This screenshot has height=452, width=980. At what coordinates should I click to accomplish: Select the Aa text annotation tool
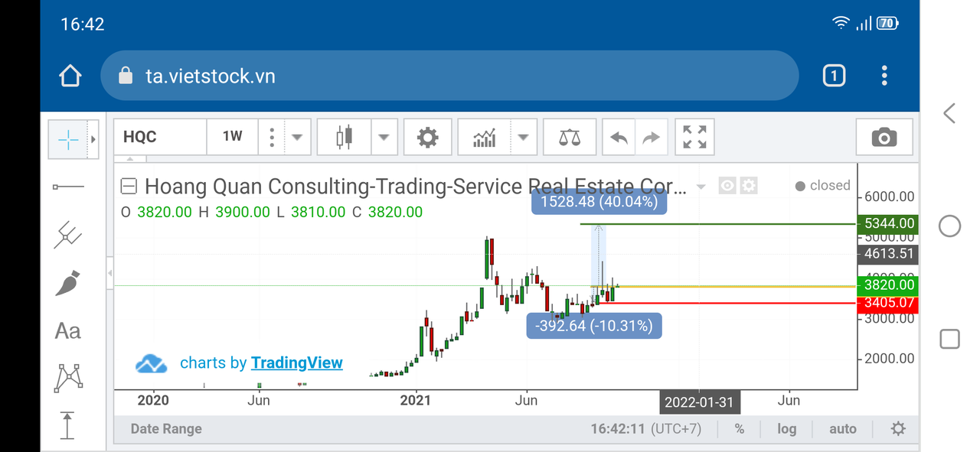(x=68, y=330)
